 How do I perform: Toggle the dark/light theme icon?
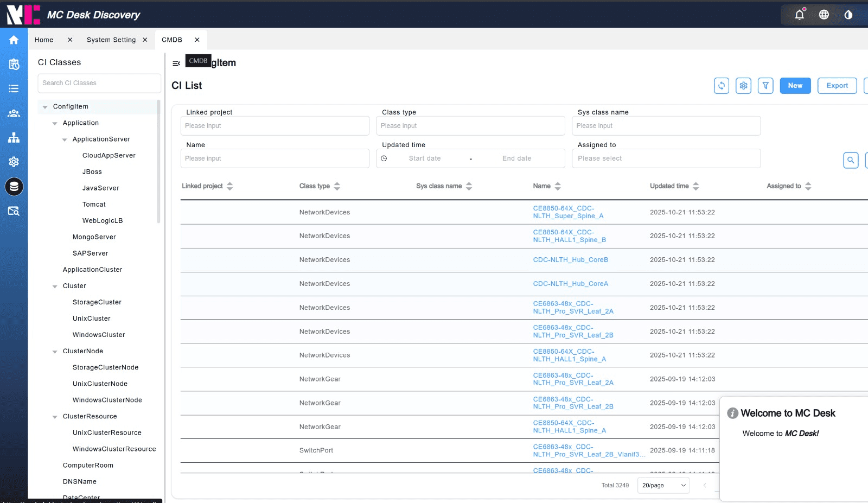point(848,15)
